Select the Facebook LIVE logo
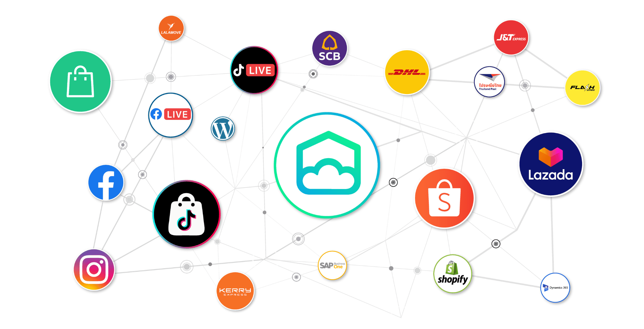Screen dimensions: 644x329 170,115
